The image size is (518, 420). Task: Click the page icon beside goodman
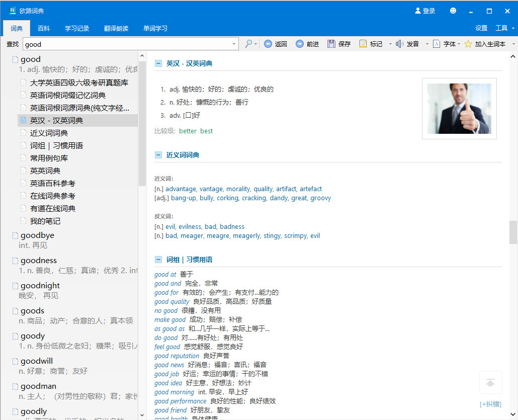click(15, 386)
